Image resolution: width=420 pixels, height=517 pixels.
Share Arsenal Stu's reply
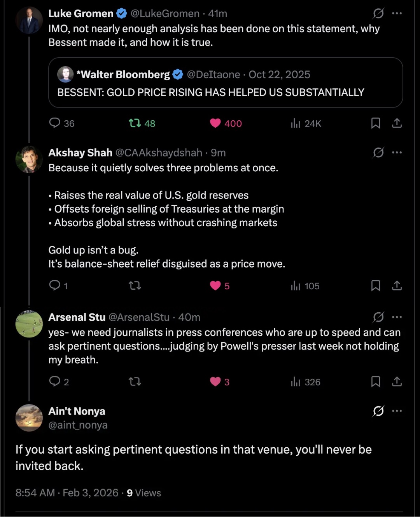pyautogui.click(x=397, y=382)
